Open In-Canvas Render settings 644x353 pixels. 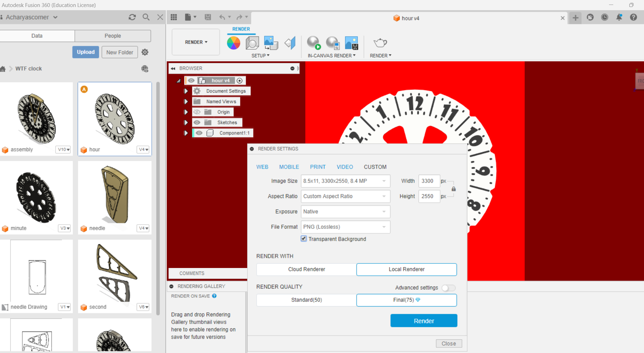click(x=333, y=43)
